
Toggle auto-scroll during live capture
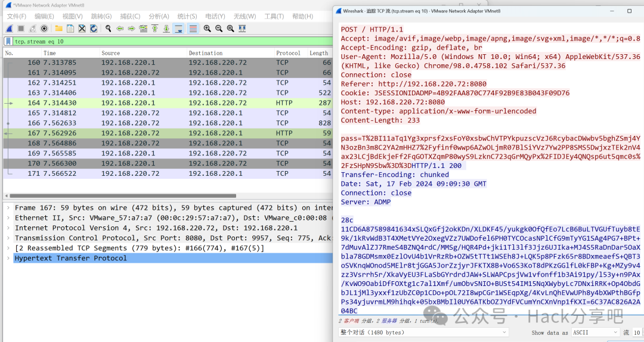pos(178,29)
